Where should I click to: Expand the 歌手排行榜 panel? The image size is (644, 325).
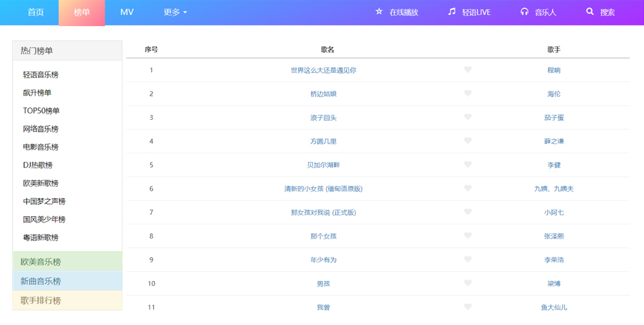click(67, 300)
